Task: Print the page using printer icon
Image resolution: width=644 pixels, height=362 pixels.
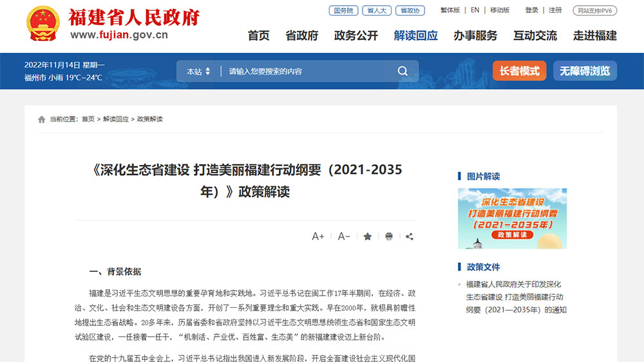Action: point(389,236)
